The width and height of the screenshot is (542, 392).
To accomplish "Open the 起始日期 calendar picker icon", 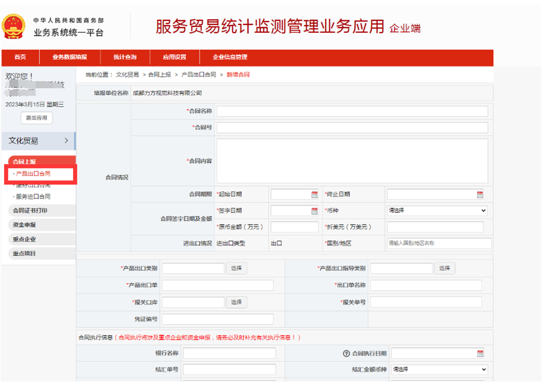I will (x=314, y=194).
